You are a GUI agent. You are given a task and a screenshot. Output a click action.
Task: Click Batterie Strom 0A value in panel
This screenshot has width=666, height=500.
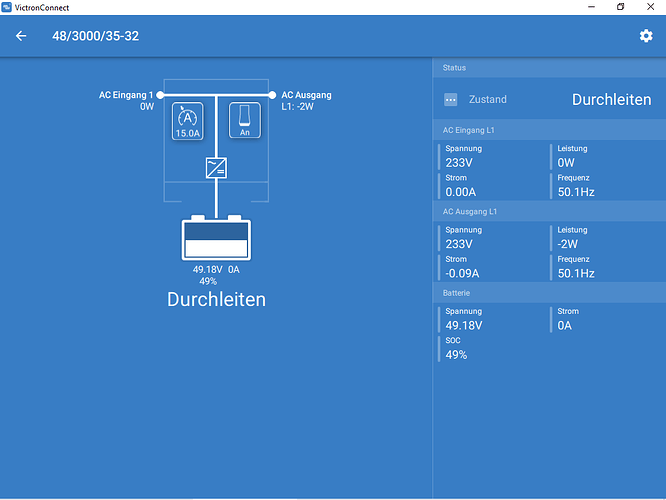point(564,326)
